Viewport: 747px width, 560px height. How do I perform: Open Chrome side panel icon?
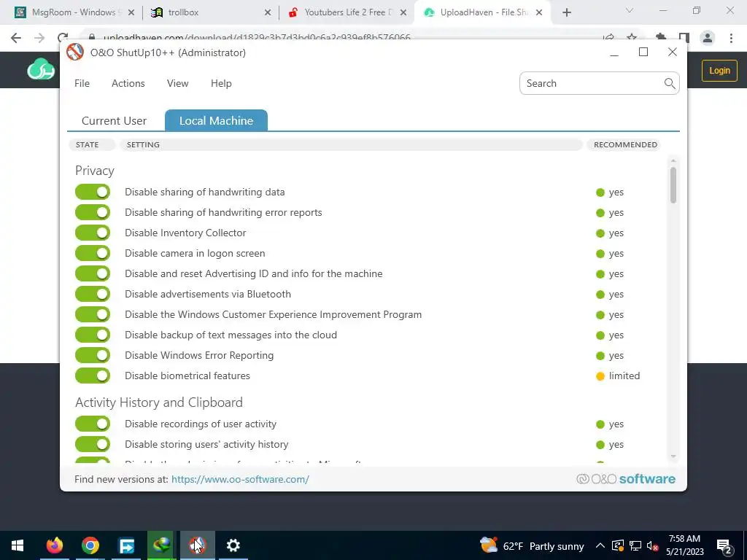click(684, 37)
